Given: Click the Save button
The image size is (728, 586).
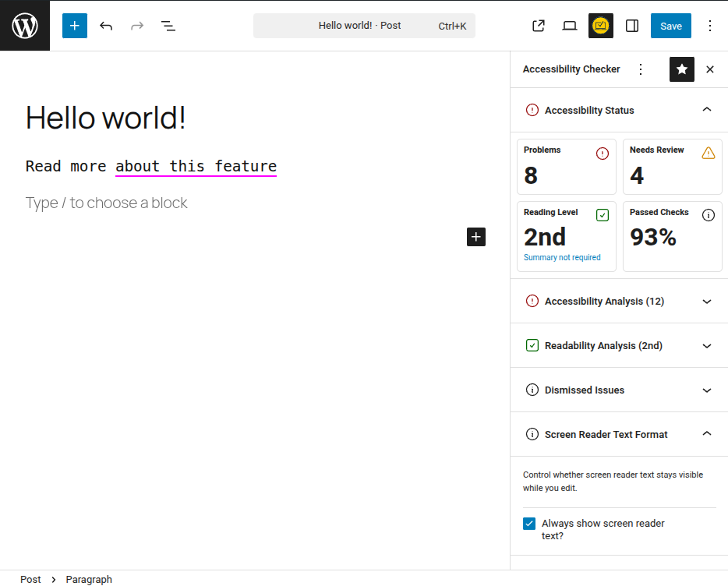Looking at the screenshot, I should coord(670,25).
